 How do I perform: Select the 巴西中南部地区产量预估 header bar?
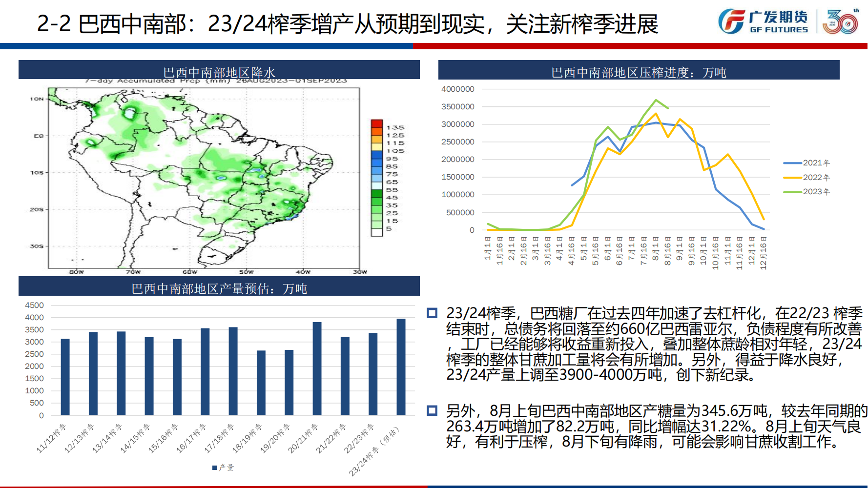point(219,286)
